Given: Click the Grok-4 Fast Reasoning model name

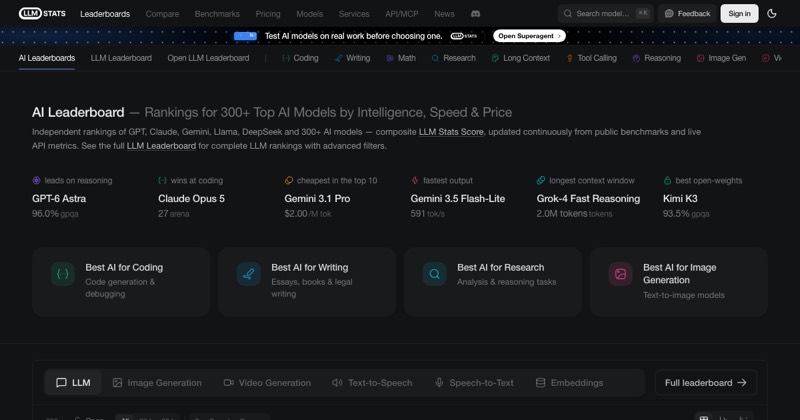Looking at the screenshot, I should coord(588,199).
